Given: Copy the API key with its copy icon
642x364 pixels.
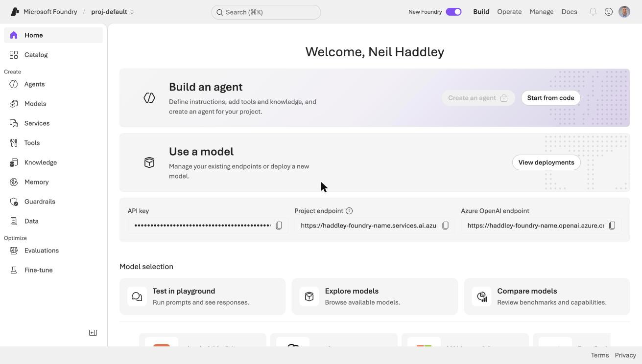Looking at the screenshot, I should (279, 226).
